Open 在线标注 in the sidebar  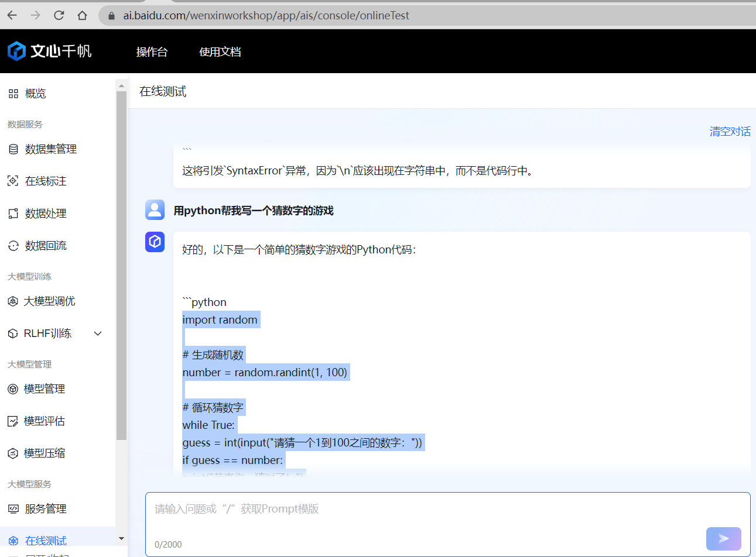pos(46,181)
